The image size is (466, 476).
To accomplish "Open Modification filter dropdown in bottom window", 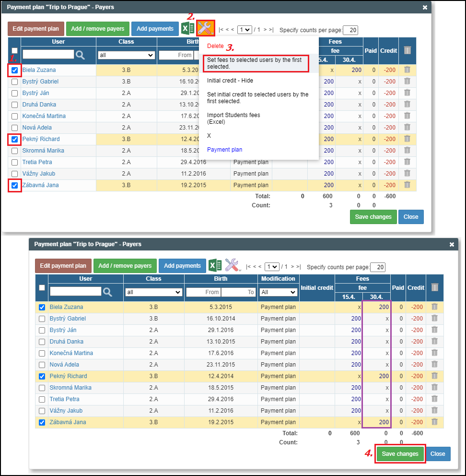I will pyautogui.click(x=278, y=292).
